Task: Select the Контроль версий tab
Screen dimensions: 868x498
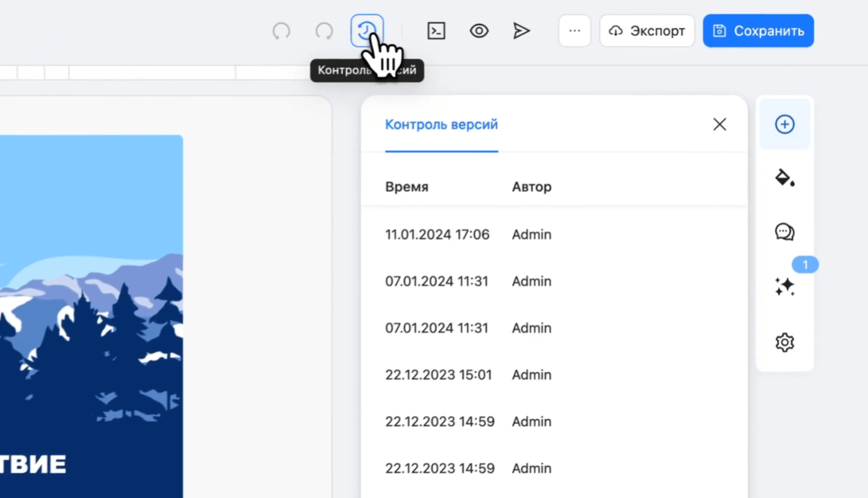Action: coord(441,125)
